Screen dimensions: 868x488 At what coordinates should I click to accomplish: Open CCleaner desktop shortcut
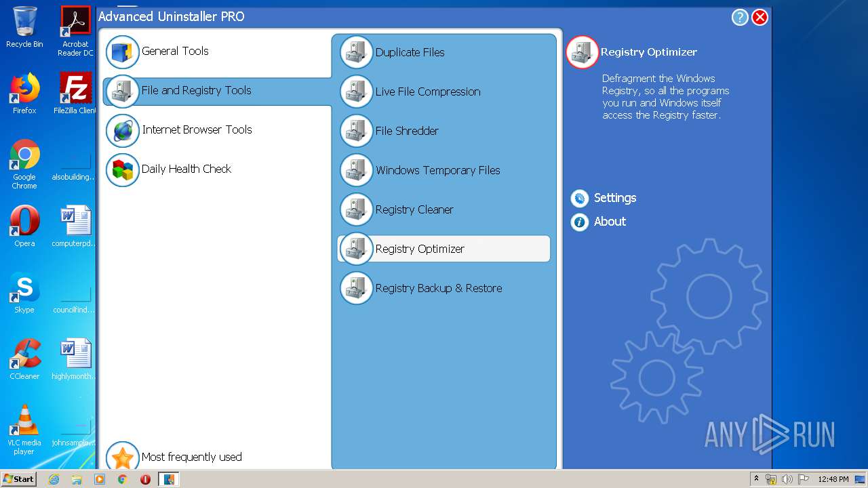pyautogui.click(x=24, y=359)
